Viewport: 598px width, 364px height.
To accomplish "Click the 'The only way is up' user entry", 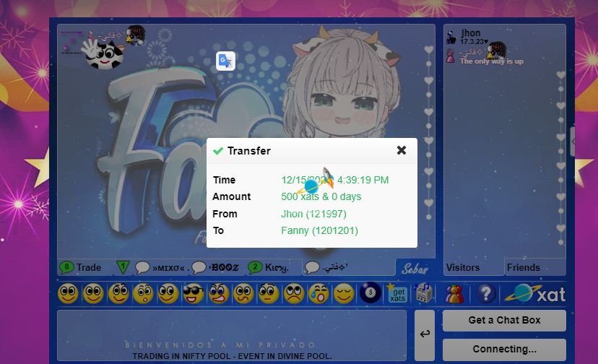I will click(492, 61).
